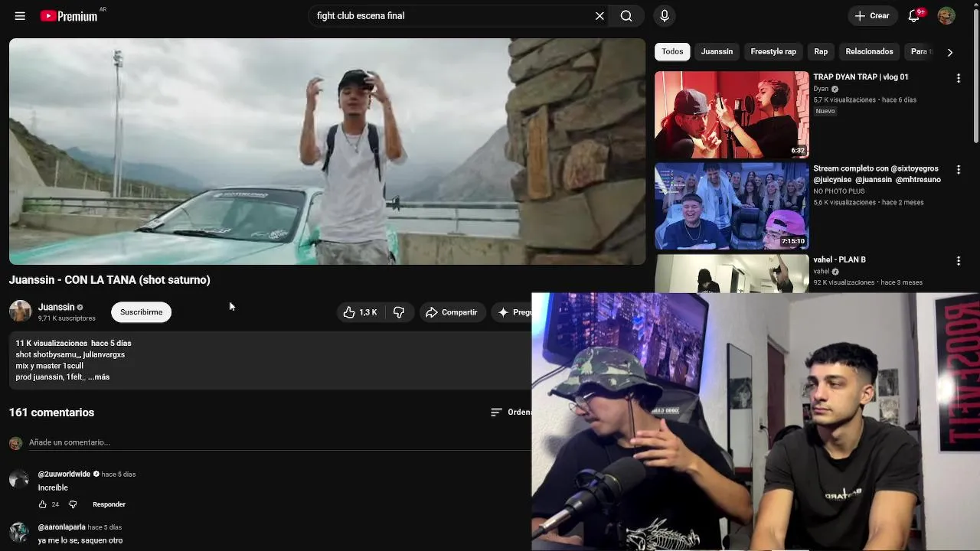Click the video title CON LA TANA

[x=109, y=280]
